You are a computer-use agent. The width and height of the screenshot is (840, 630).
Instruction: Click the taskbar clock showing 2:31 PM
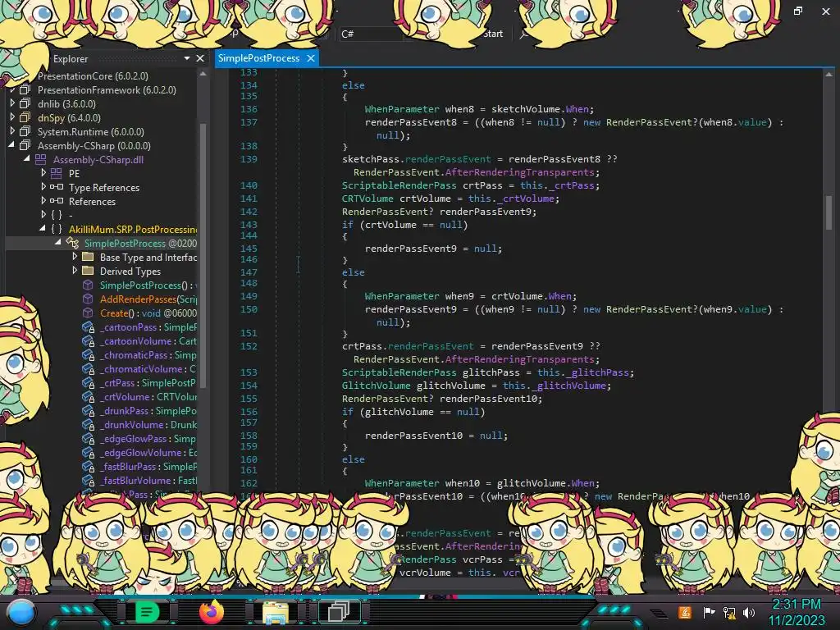(x=796, y=612)
